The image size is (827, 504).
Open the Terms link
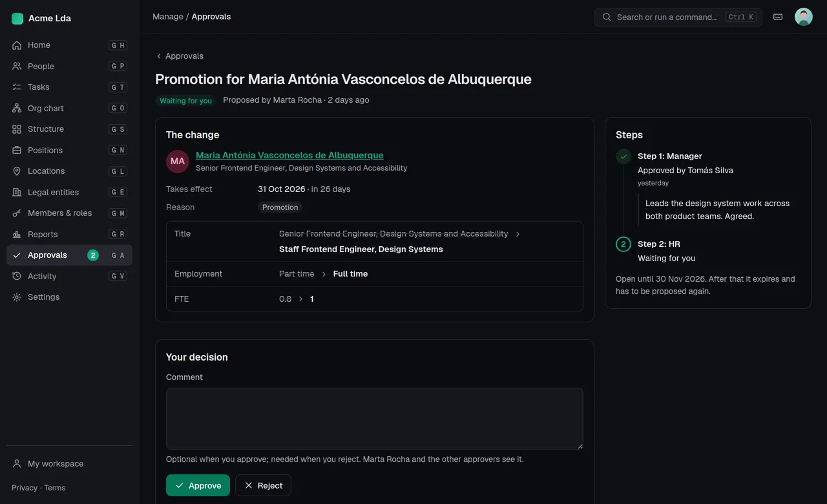(x=55, y=488)
